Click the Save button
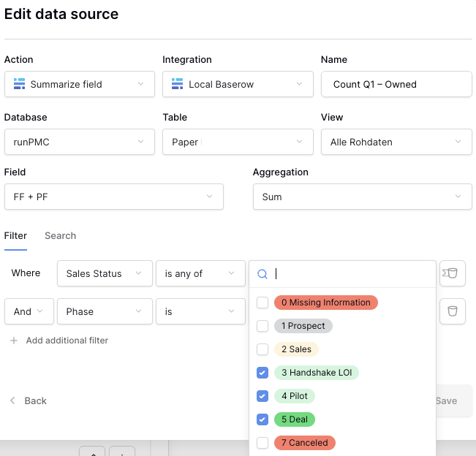The height and width of the screenshot is (456, 476). click(x=446, y=400)
